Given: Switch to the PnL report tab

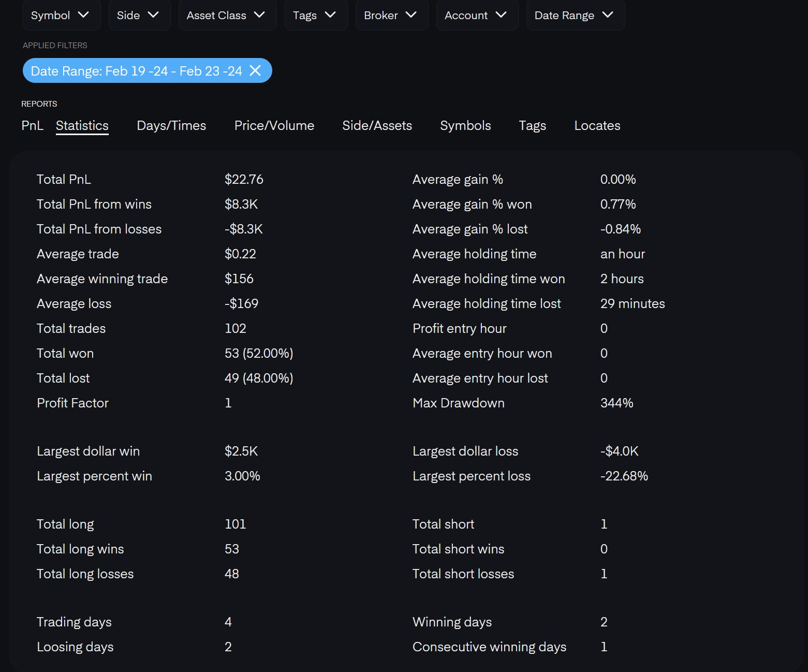Looking at the screenshot, I should pyautogui.click(x=32, y=125).
